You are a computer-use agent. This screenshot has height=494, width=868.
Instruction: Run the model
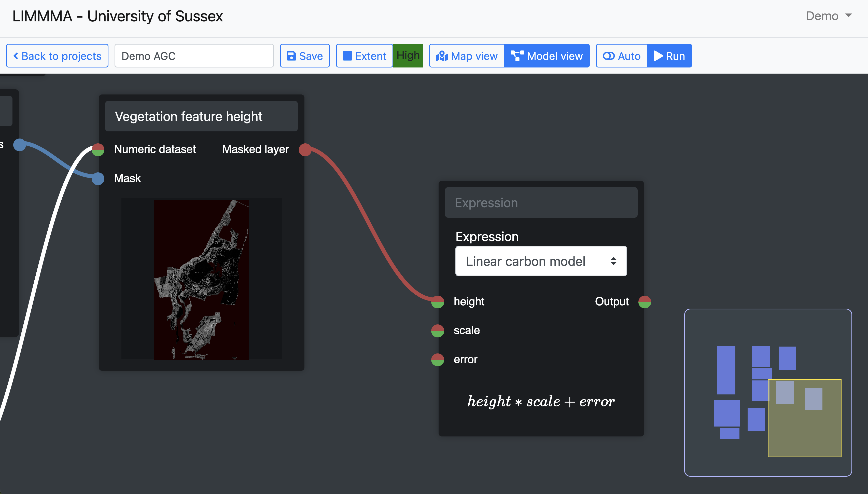(x=669, y=56)
